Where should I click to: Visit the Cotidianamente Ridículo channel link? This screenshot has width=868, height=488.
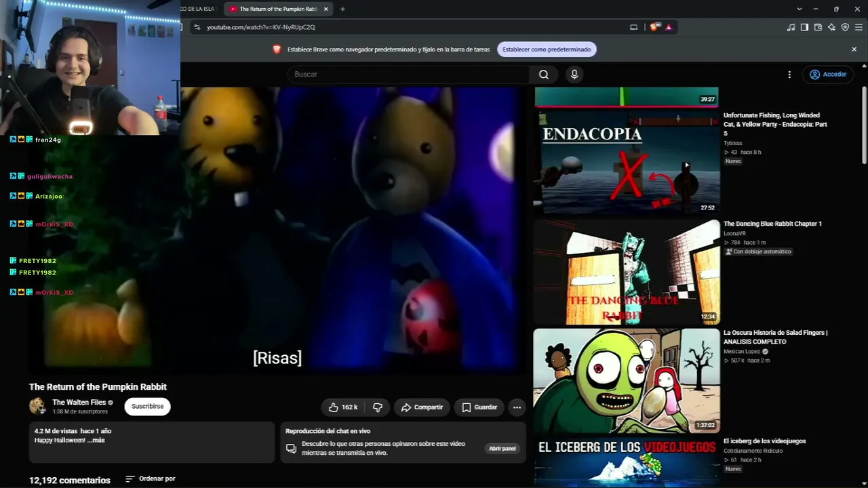pos(753,451)
